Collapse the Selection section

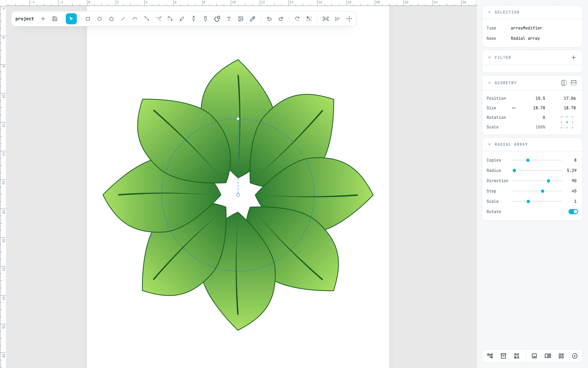pos(489,12)
